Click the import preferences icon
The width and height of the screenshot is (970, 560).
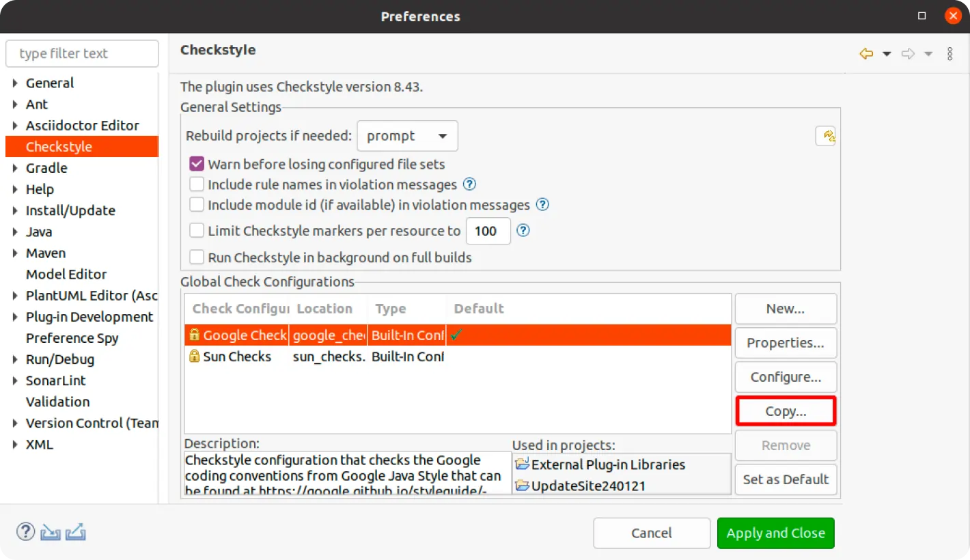[x=51, y=532]
